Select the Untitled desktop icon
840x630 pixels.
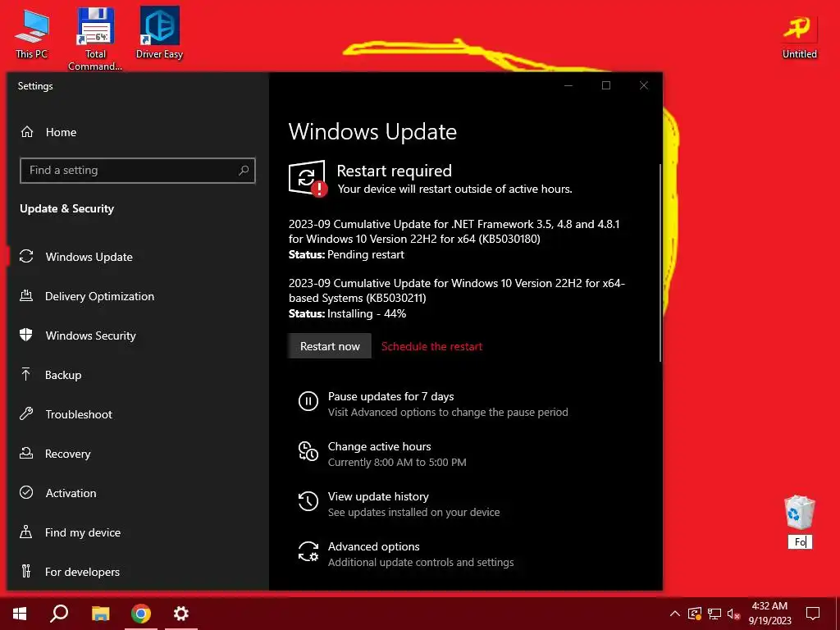pyautogui.click(x=799, y=36)
